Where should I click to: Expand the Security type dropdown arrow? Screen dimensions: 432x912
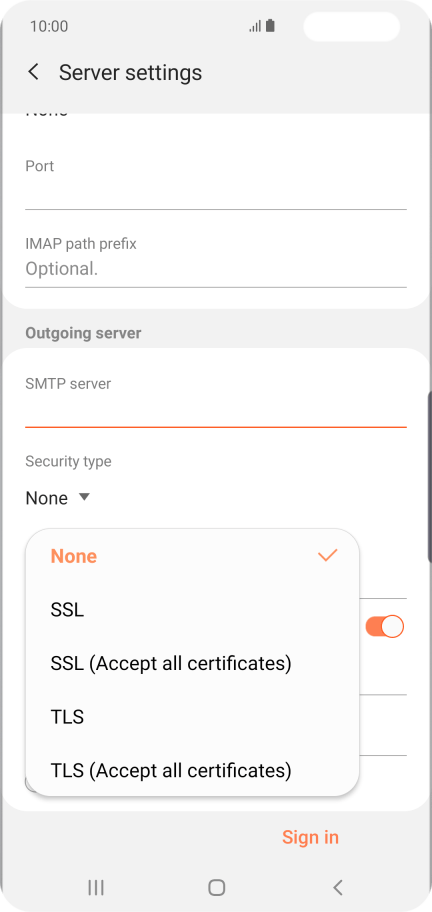coord(84,497)
